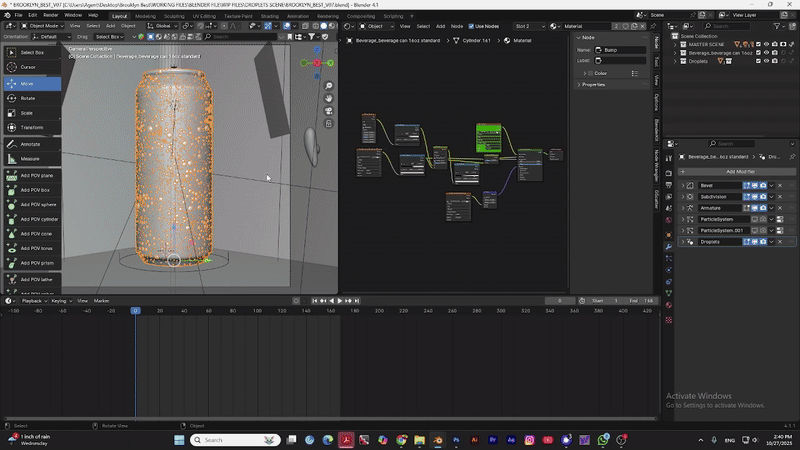
Task: Open Photoshop from the Windows taskbar
Action: [x=454, y=440]
